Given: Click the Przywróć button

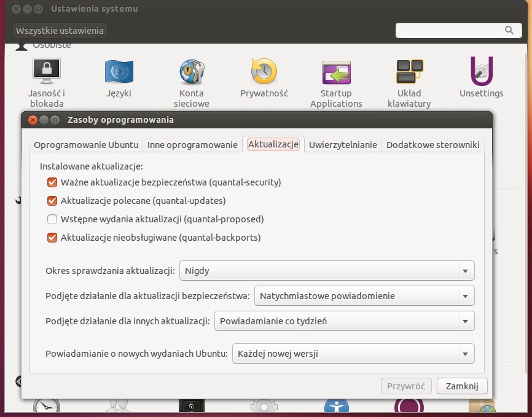Looking at the screenshot, I should pos(406,386).
